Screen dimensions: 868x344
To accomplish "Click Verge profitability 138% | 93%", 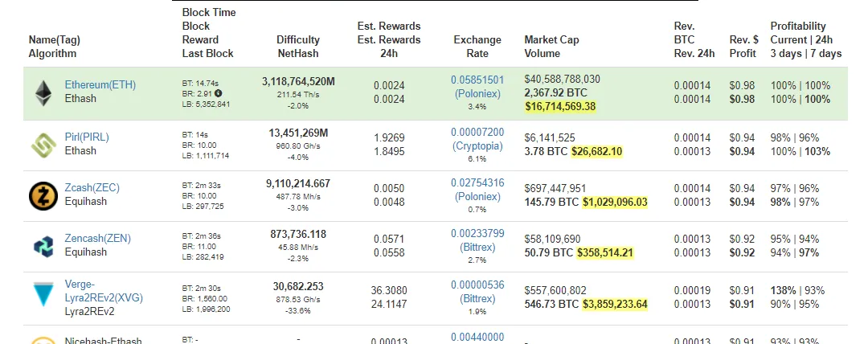I will point(798,290).
